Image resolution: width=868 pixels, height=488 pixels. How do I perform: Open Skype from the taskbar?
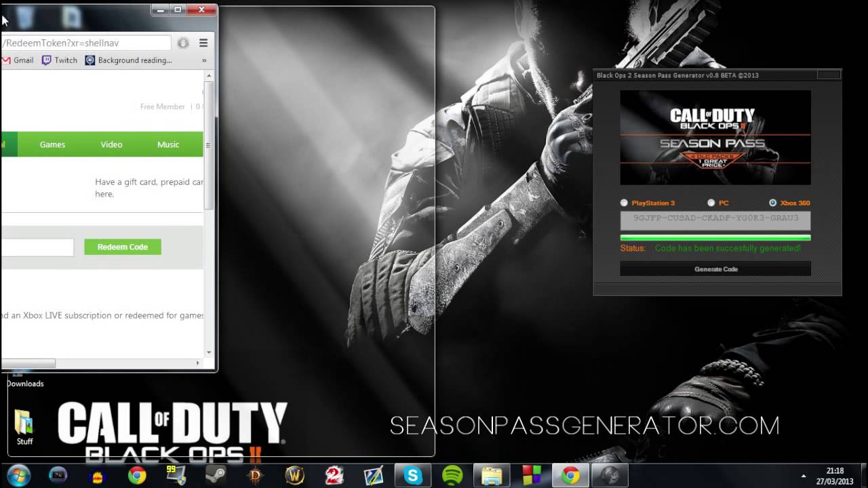[413, 476]
